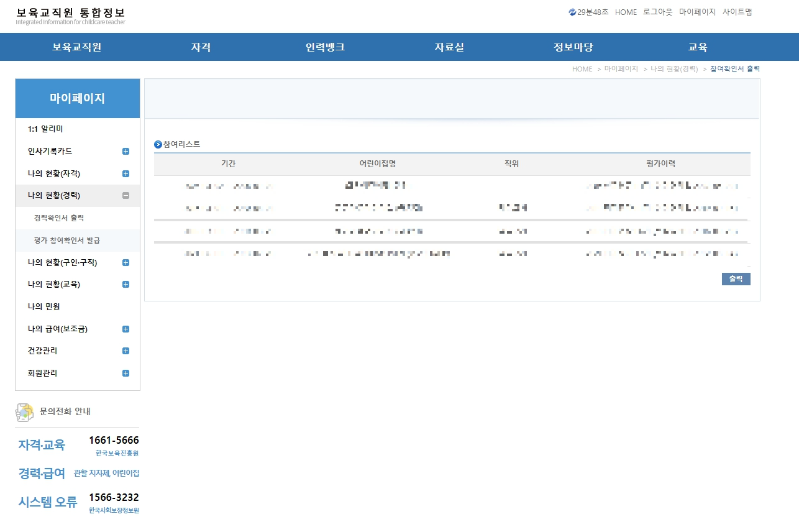
Task: Open the 인력뱅크 main menu
Action: (325, 47)
